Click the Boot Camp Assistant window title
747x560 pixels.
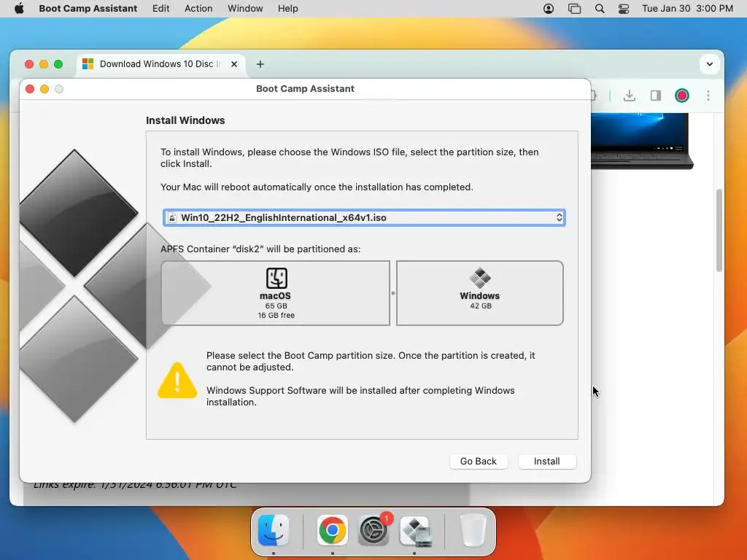(x=306, y=88)
